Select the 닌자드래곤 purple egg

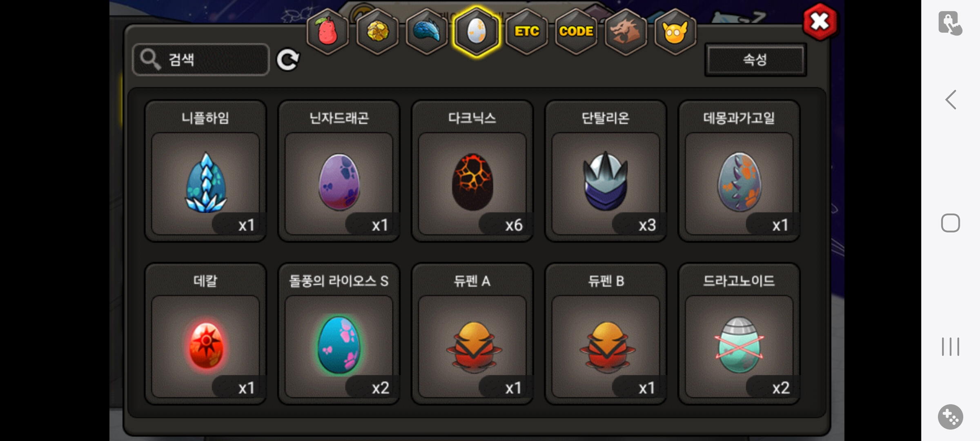click(x=339, y=171)
